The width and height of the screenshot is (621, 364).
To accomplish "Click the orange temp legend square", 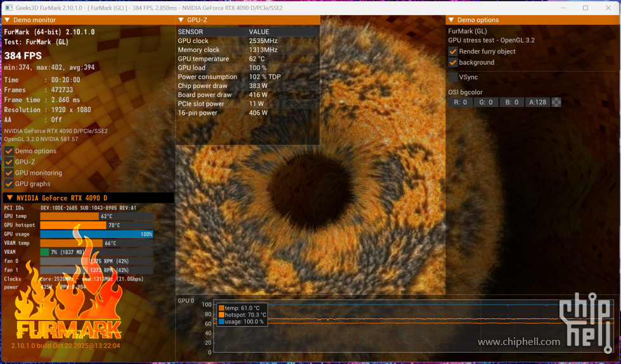I will tap(221, 308).
